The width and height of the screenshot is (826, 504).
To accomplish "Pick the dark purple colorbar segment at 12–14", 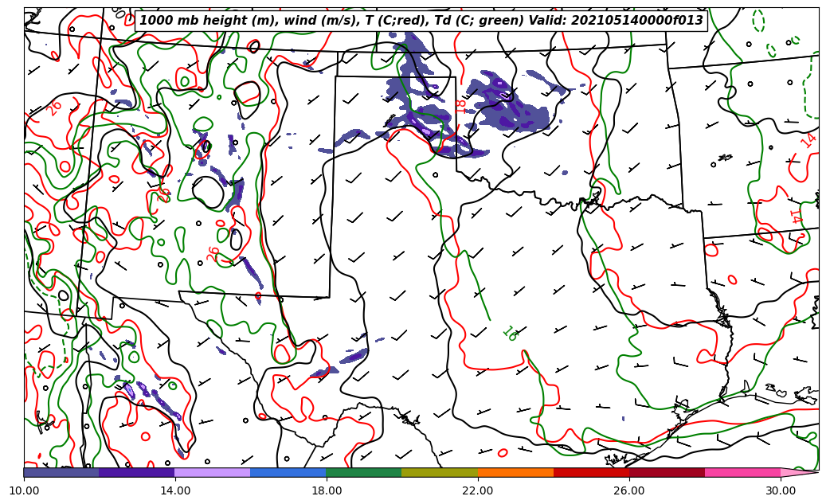I will click(x=137, y=472).
